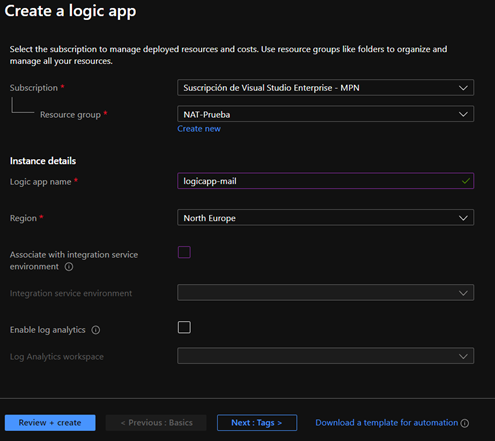Open Subscription dropdown showing Visual Studio Enterprise
Viewport: 495px width, 441px height.
[x=325, y=88]
